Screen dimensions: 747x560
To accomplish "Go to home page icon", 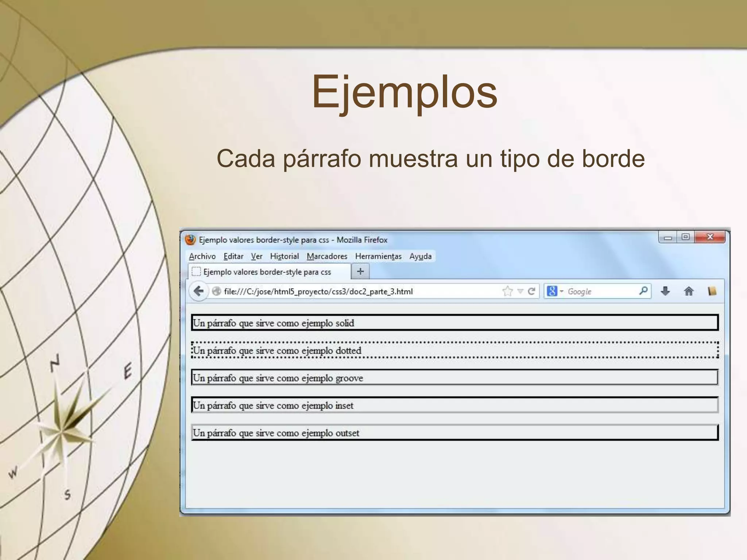I will (x=689, y=291).
